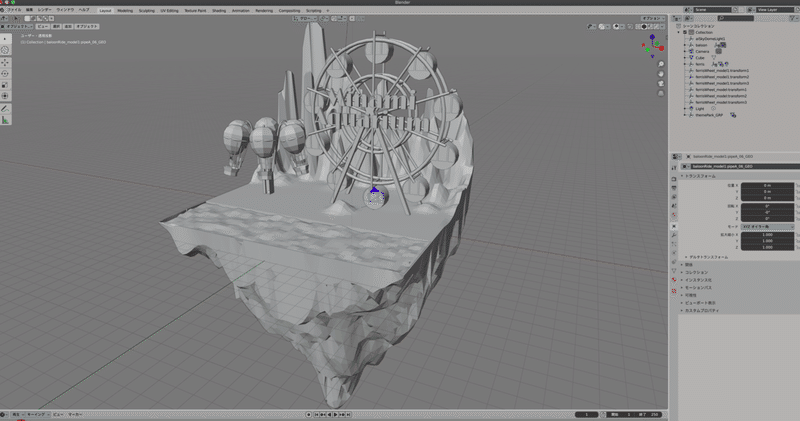The height and width of the screenshot is (421, 800).
Task: Open rotation mode XYZ オイラー角 dropdown
Action: pyautogui.click(x=767, y=227)
